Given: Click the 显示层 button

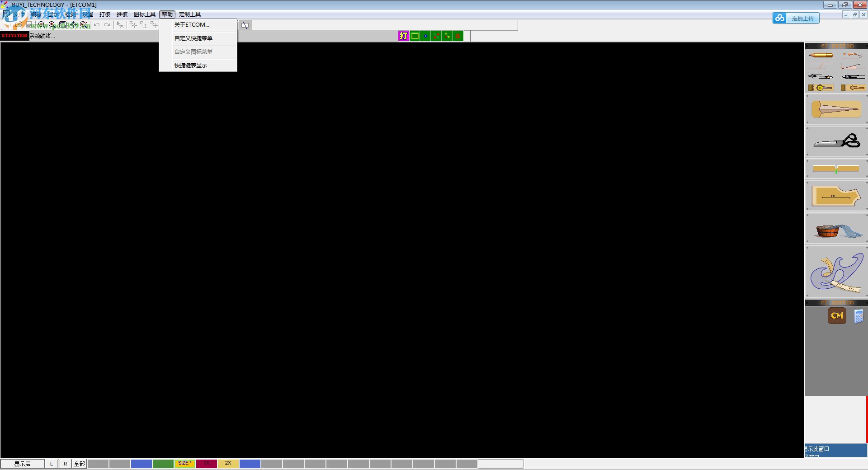Looking at the screenshot, I should pyautogui.click(x=23, y=464).
